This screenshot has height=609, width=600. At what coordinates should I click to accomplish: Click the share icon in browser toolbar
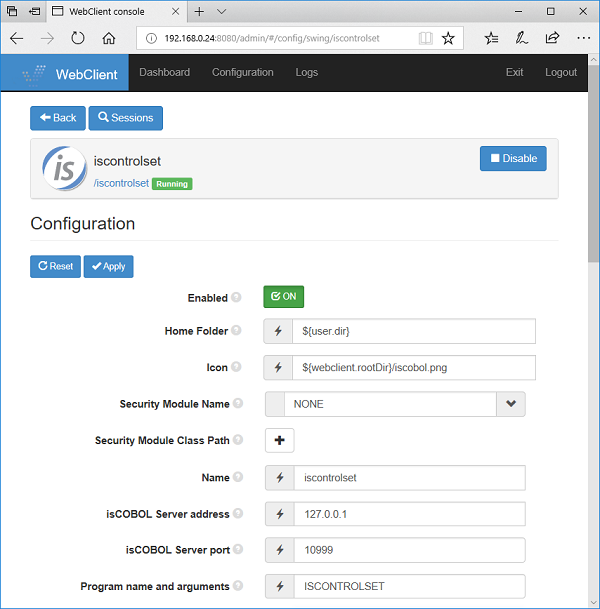[x=552, y=38]
